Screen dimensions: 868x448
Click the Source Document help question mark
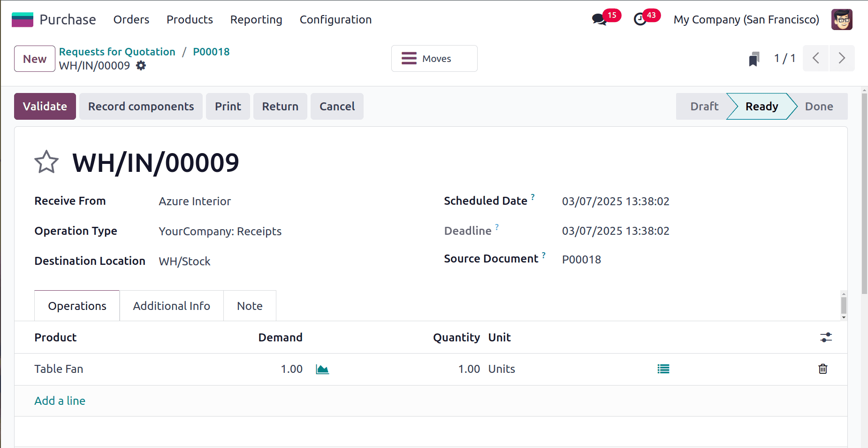tap(543, 255)
